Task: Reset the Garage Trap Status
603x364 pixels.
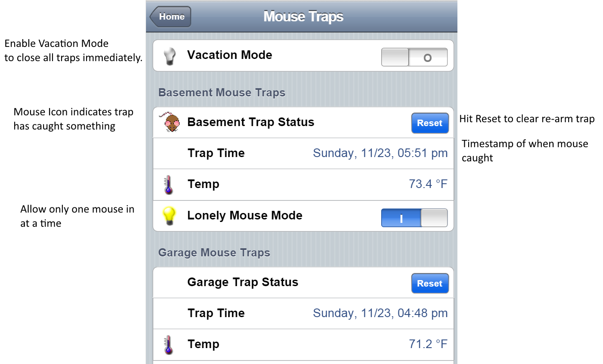Action: coord(429,284)
